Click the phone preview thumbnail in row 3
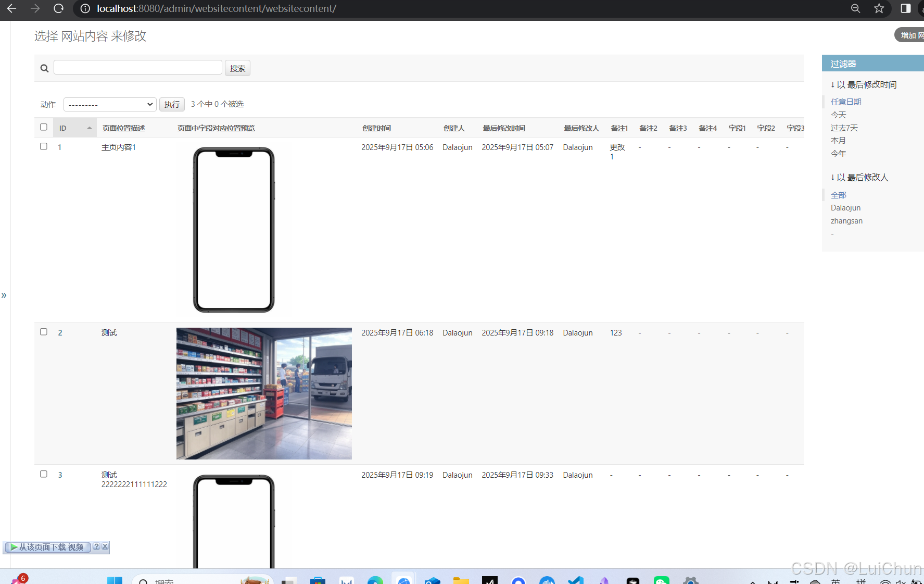924x584 pixels. (x=234, y=521)
